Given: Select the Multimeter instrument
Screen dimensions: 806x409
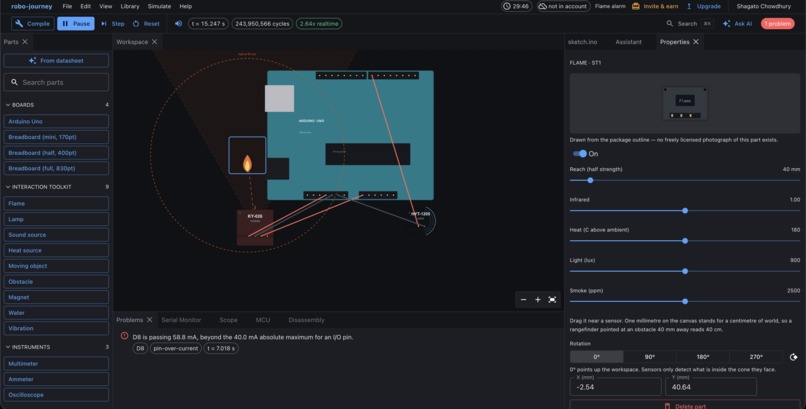Looking at the screenshot, I should (x=56, y=364).
